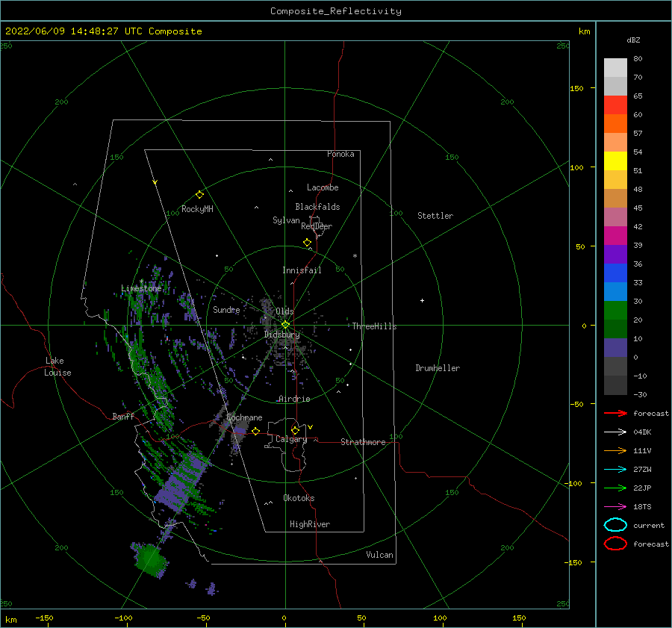This screenshot has height=628, width=672.
Task: Select the dark gray -30 to -10 swatch
Action: [615, 385]
